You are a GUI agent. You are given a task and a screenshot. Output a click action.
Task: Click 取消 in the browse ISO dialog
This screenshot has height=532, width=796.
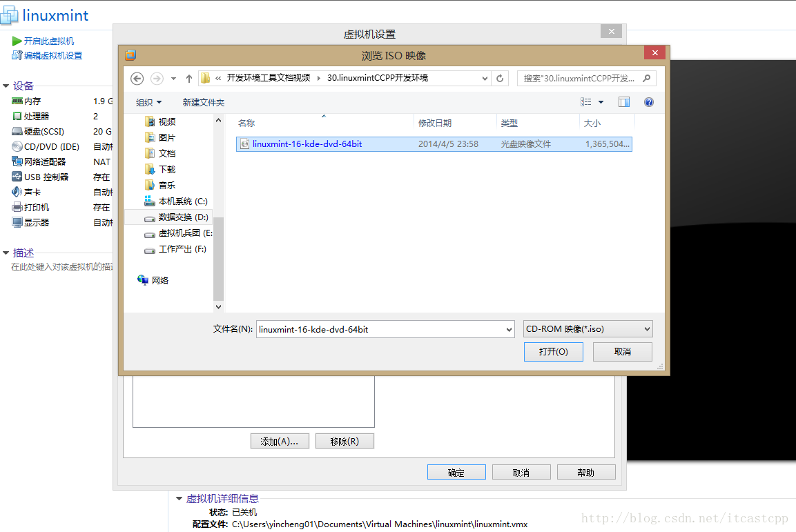(x=623, y=352)
